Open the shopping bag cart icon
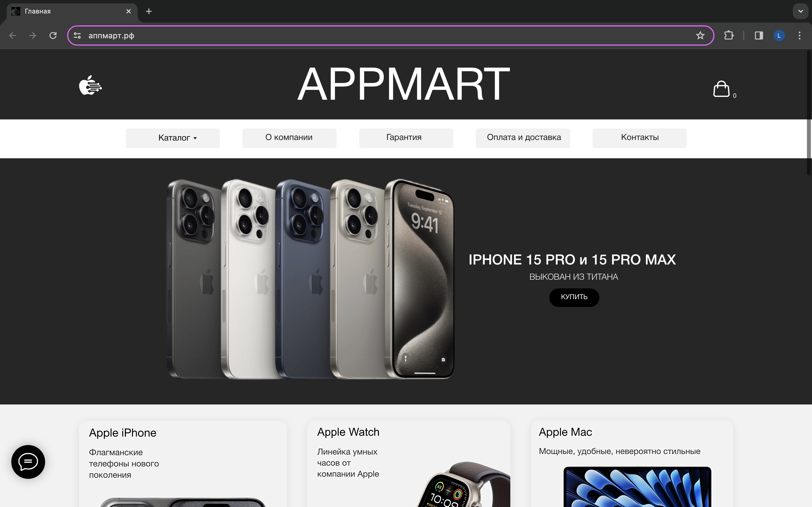The height and width of the screenshot is (507, 812). point(721,89)
